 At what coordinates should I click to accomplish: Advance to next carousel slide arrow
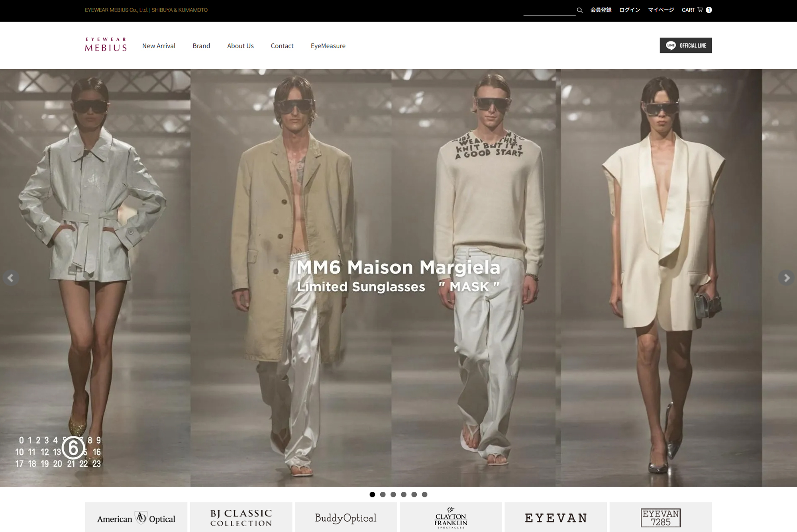click(786, 278)
